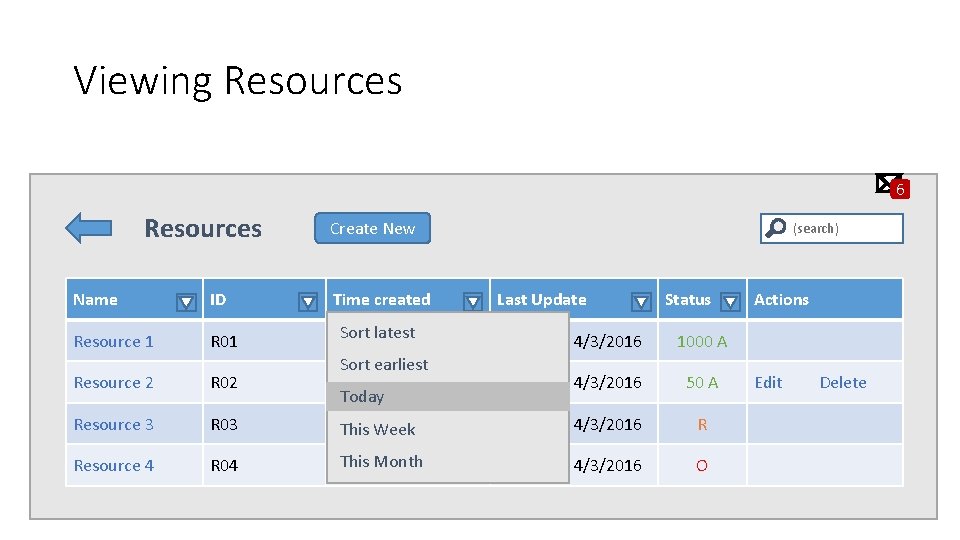Expand the Name column filter dropdown
This screenshot has height=540, width=960.
pyautogui.click(x=186, y=301)
